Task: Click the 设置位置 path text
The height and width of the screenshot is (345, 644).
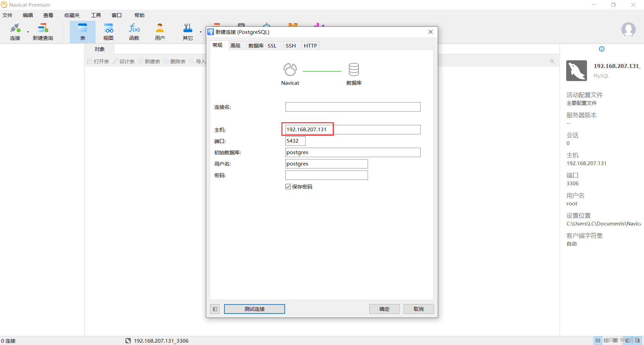Action: [x=603, y=223]
